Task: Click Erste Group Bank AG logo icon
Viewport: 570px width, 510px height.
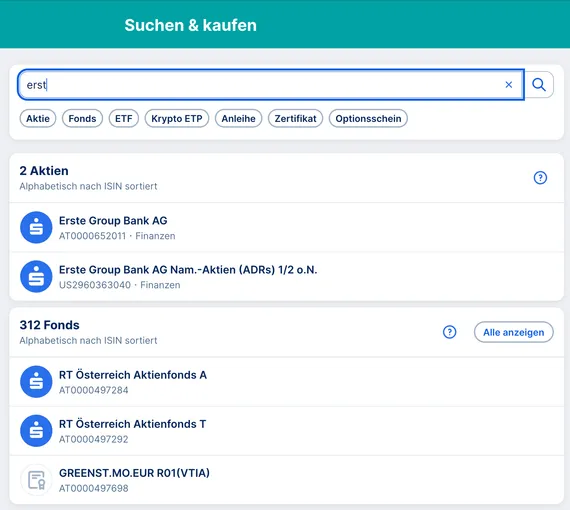Action: pyautogui.click(x=36, y=228)
